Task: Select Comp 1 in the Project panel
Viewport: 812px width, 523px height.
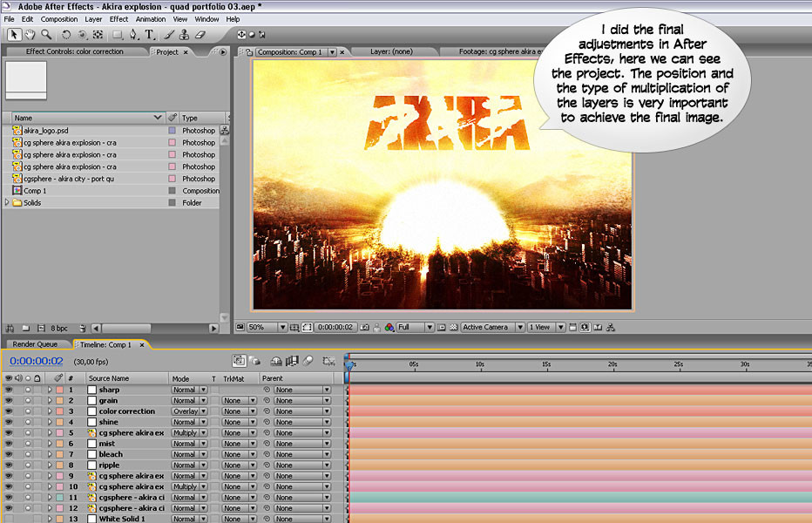Action: pos(35,191)
